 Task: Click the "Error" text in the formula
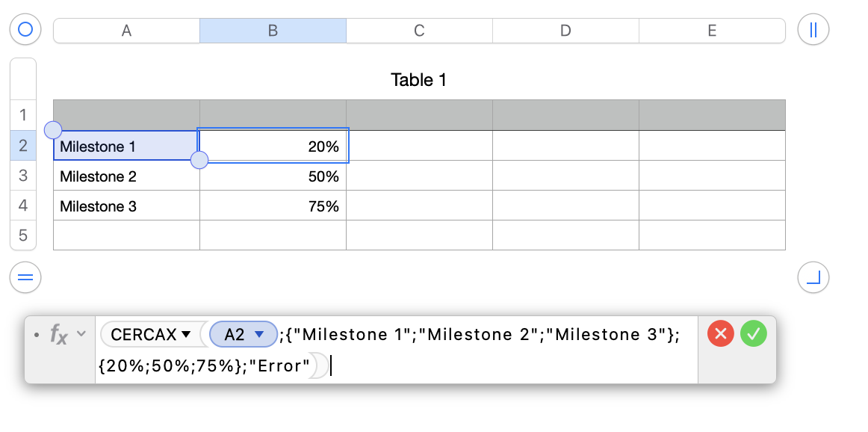(285, 366)
